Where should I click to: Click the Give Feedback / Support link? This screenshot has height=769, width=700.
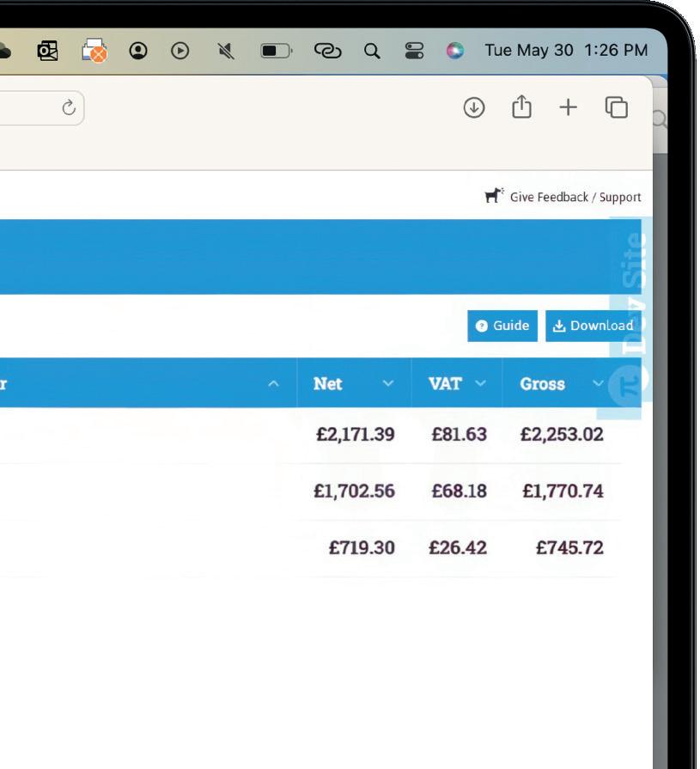click(x=575, y=197)
